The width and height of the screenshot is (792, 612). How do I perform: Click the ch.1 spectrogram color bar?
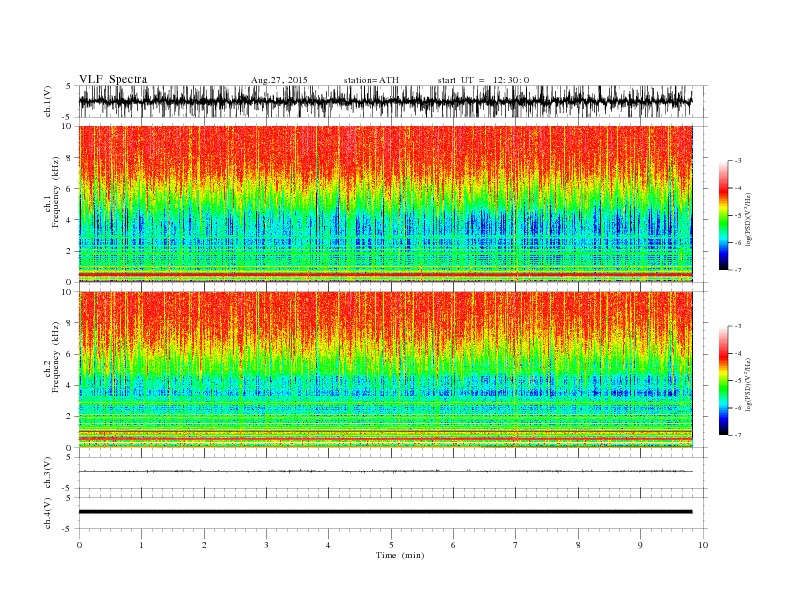coord(724,216)
